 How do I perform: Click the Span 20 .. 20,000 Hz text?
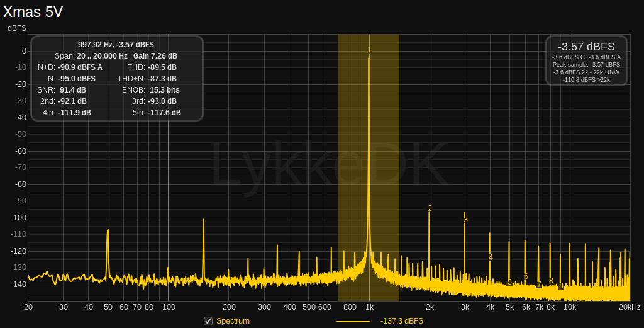pos(91,56)
